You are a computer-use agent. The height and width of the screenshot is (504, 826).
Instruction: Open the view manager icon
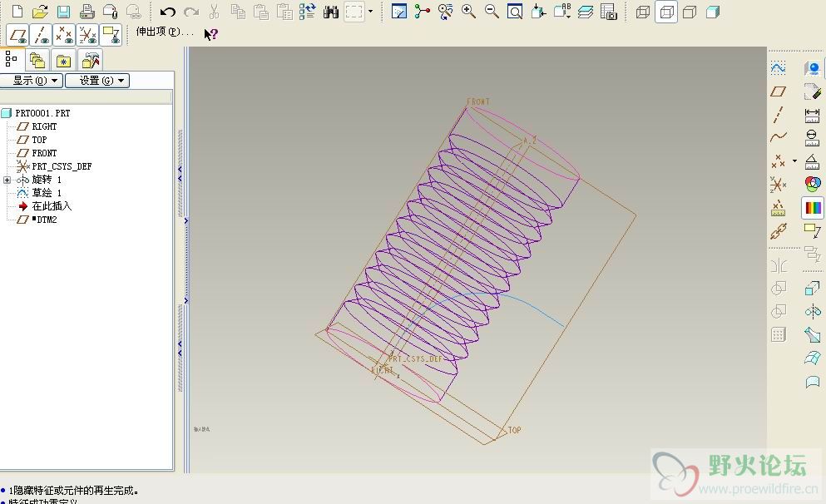(608, 12)
